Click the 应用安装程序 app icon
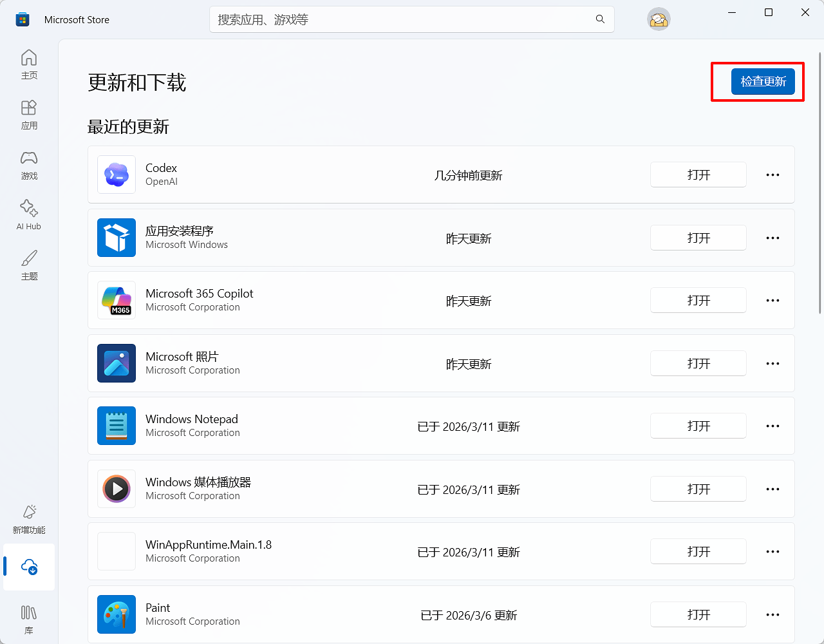824x644 pixels. click(117, 238)
